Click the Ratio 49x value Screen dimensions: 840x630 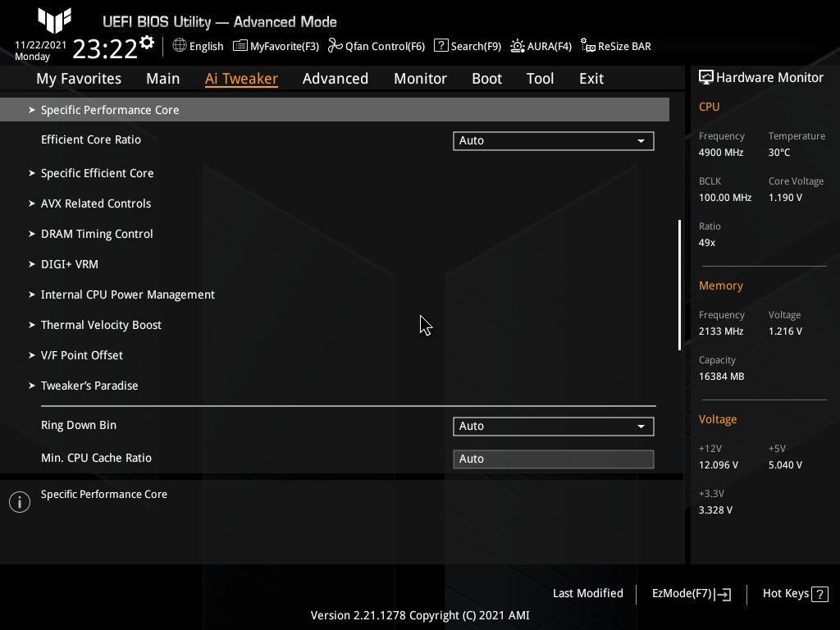707,243
